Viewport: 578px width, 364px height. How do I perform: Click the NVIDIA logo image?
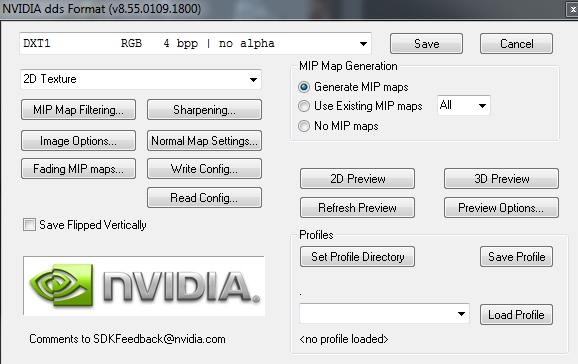click(144, 286)
